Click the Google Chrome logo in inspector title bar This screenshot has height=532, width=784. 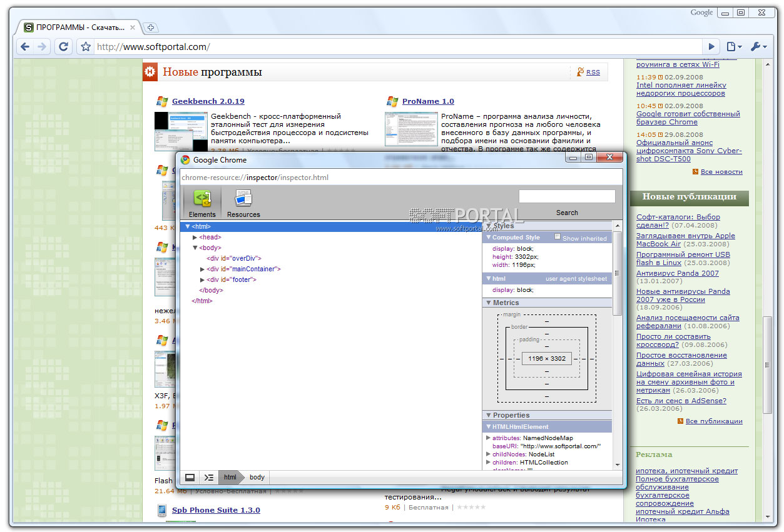[185, 160]
